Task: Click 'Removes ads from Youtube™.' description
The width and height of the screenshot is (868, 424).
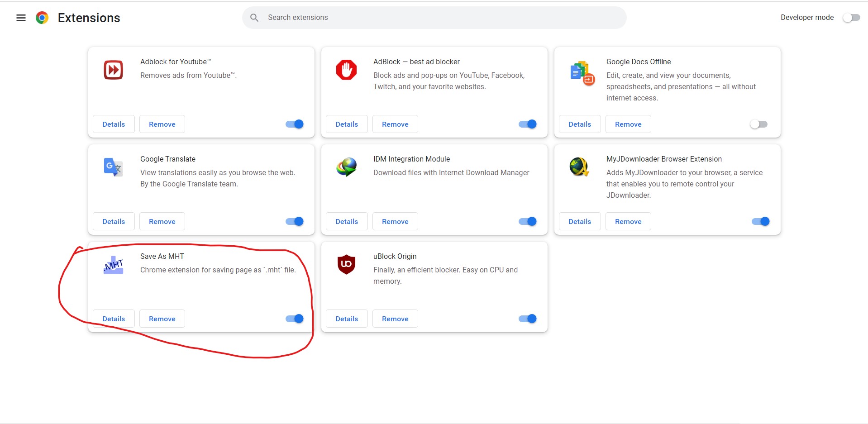Action: point(189,75)
